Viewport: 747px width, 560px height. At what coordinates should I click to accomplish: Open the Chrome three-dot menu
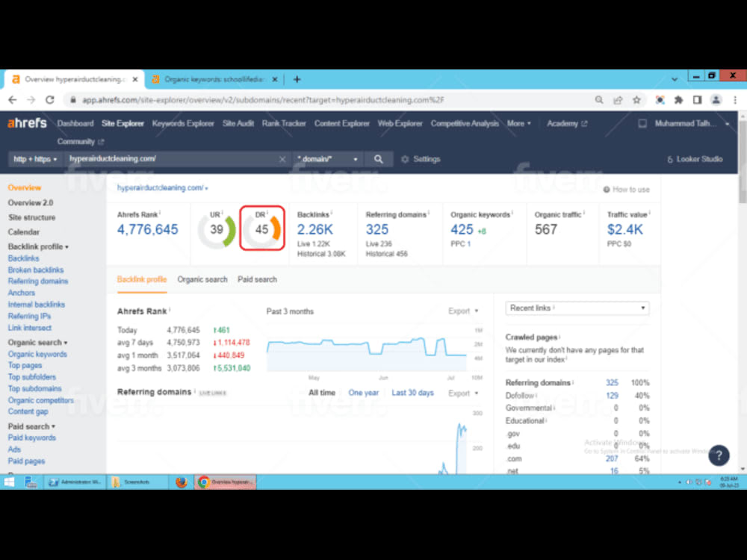pos(735,100)
